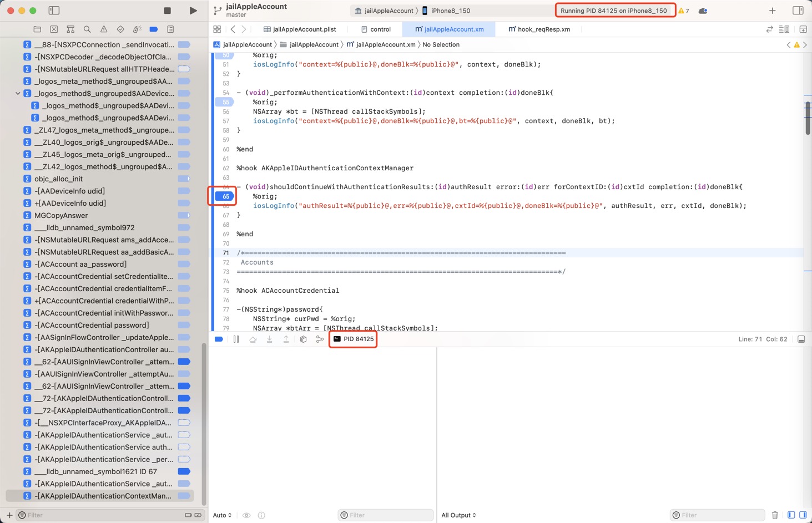Screen dimensions: 812x523
Task: Hide the debug area
Action: pyautogui.click(x=801, y=339)
